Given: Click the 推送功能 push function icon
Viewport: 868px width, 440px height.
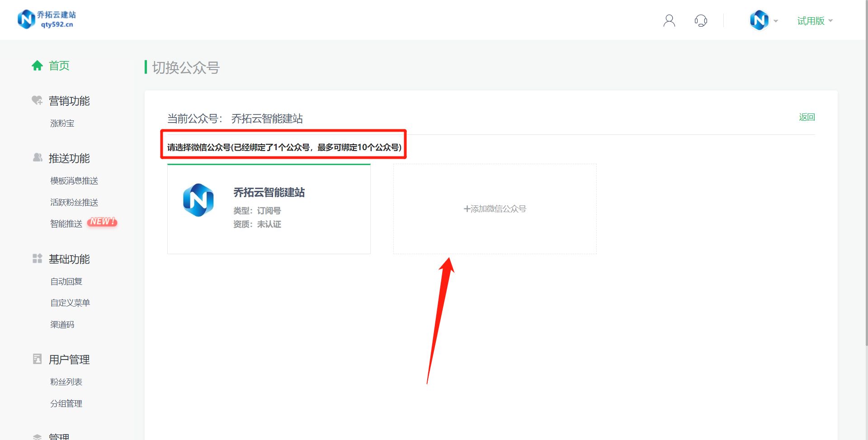Looking at the screenshot, I should point(37,158).
